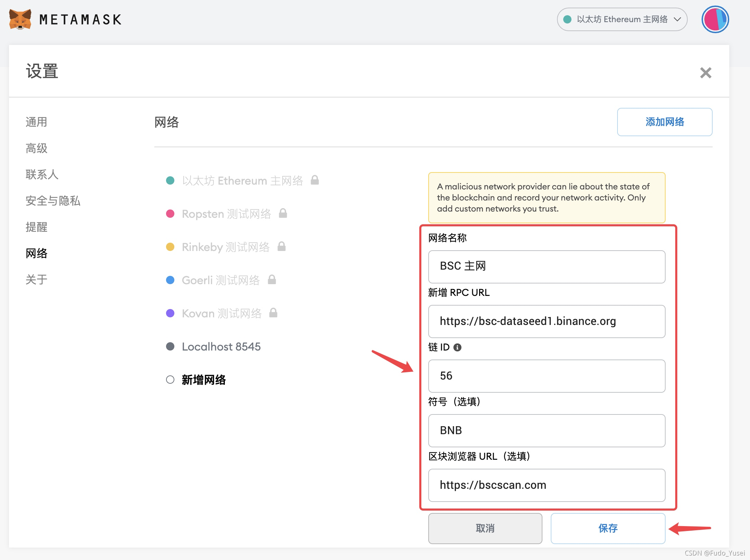Click the gray Localhost 8545 dot
Viewport: 750px width, 560px height.
coord(170,346)
